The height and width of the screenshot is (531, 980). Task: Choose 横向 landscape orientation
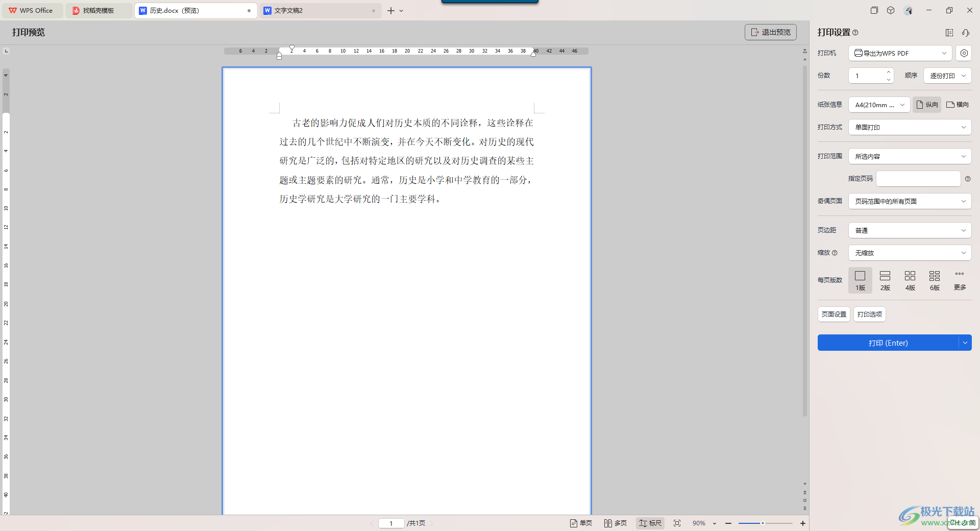[x=958, y=105]
